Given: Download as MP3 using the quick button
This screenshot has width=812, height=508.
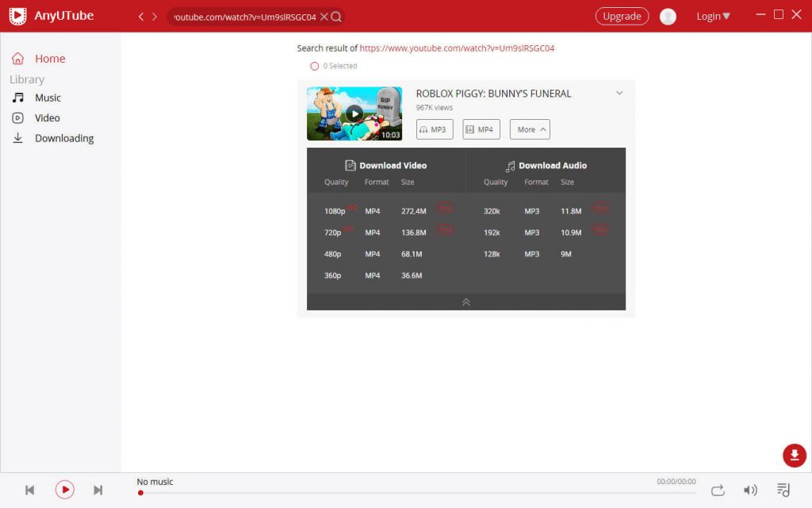Looking at the screenshot, I should click(435, 129).
